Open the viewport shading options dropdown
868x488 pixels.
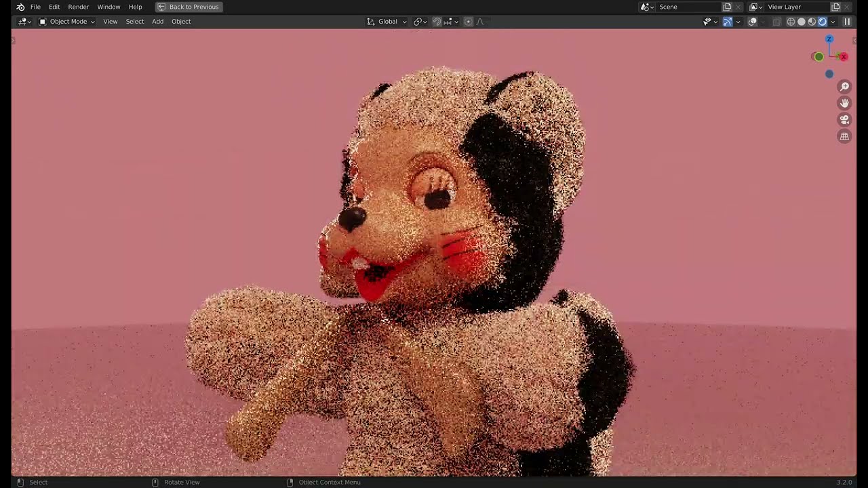tap(833, 22)
